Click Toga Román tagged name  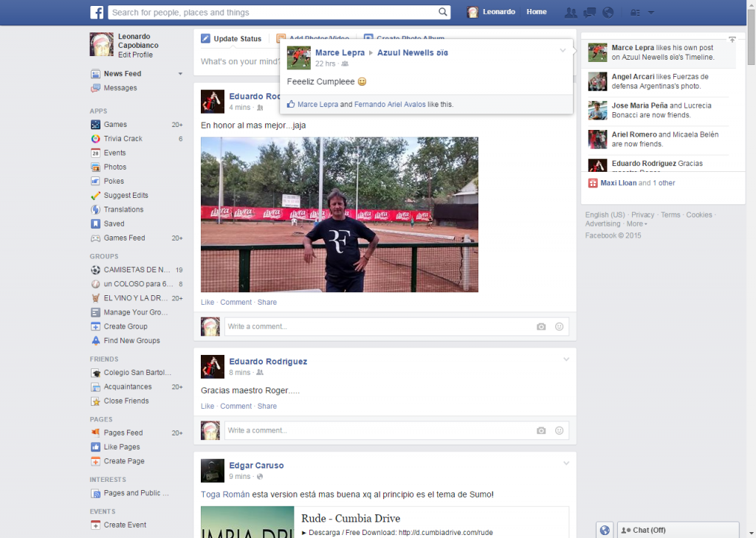click(x=225, y=494)
